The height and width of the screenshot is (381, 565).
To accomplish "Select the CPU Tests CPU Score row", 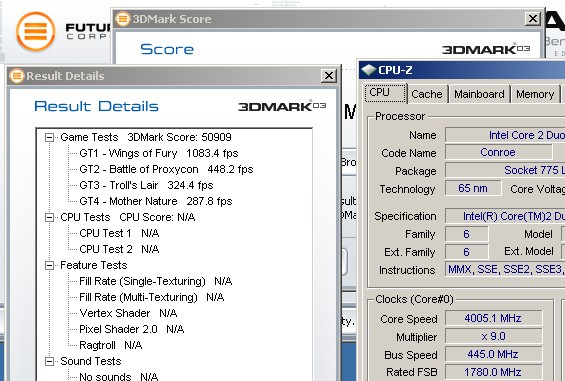I will coord(128,217).
